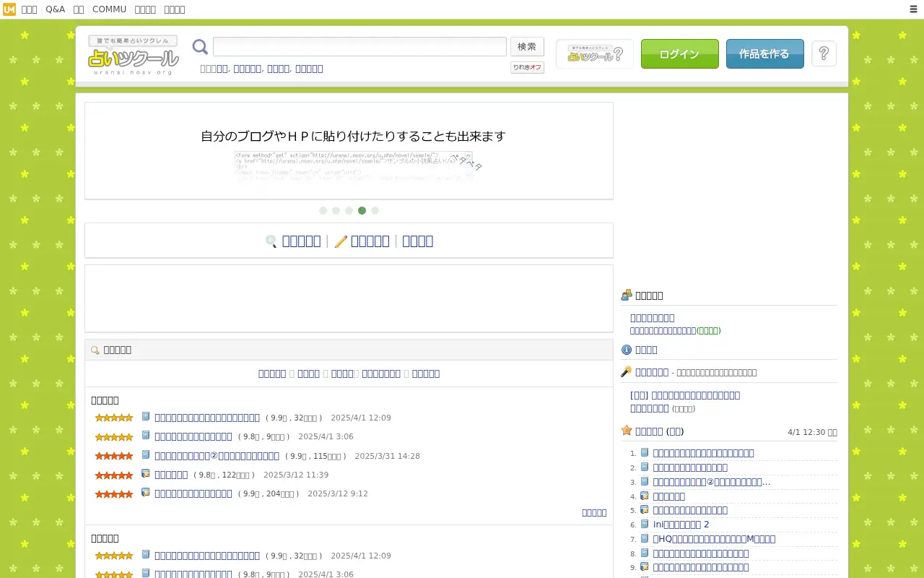Open the 占いツクール? guide banner
Viewport: 924px width, 578px height.
pyautogui.click(x=595, y=54)
